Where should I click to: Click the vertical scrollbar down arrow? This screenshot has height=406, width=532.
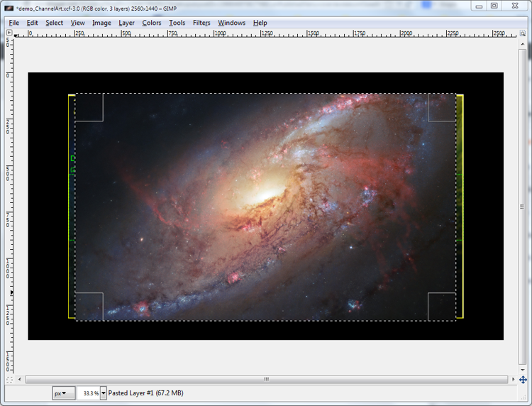tap(522, 370)
